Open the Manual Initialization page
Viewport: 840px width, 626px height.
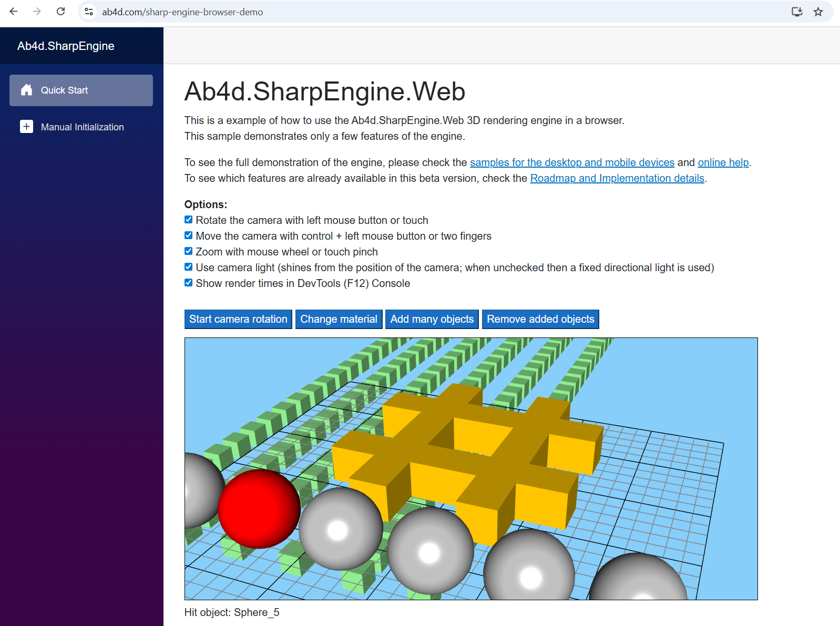[81, 127]
